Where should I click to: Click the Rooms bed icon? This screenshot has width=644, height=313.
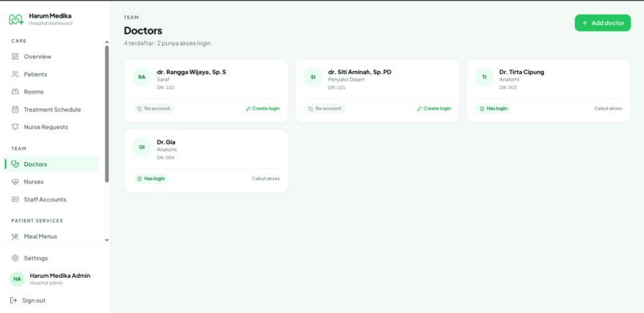(15, 92)
